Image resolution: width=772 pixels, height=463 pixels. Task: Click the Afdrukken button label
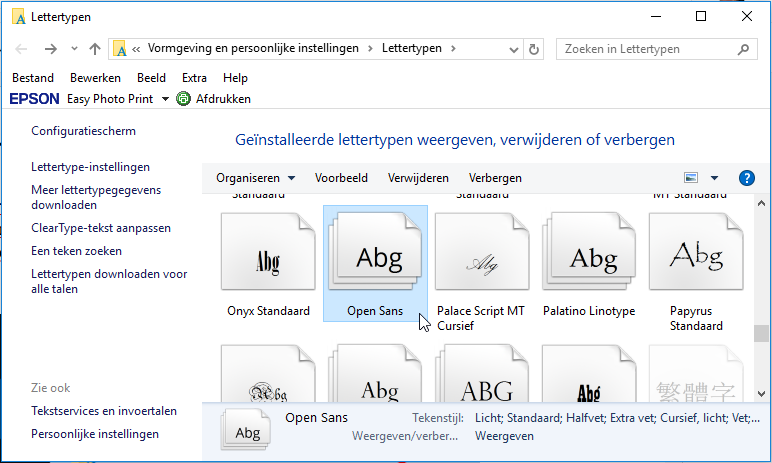[223, 99]
